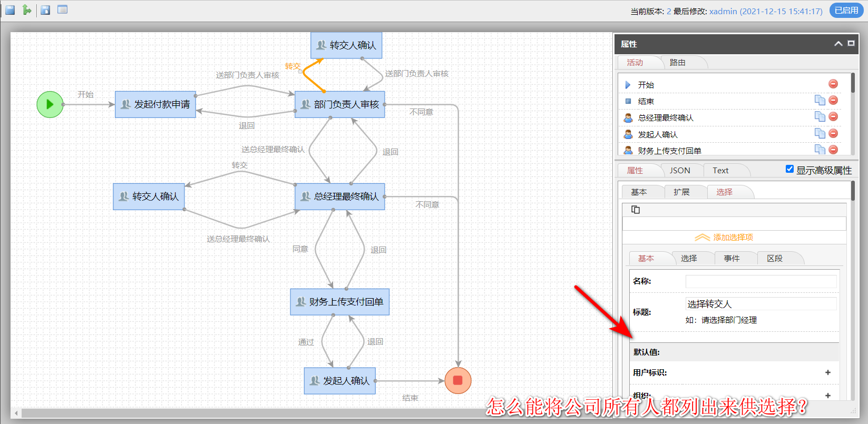Click the first blue save icon in toolbar
This screenshot has width=868, height=424.
[x=10, y=9]
